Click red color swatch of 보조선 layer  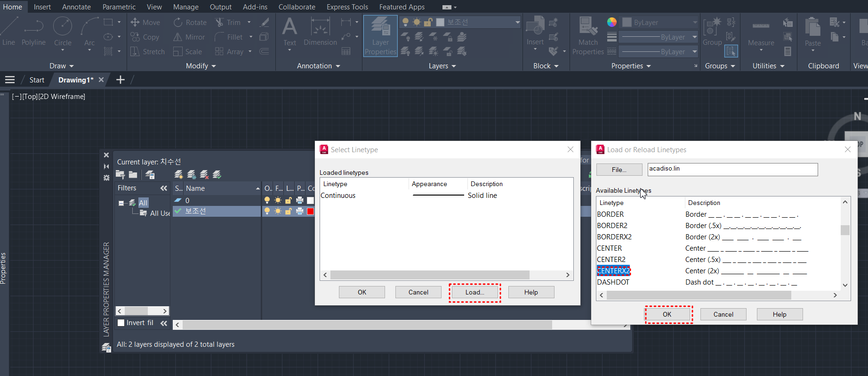310,211
